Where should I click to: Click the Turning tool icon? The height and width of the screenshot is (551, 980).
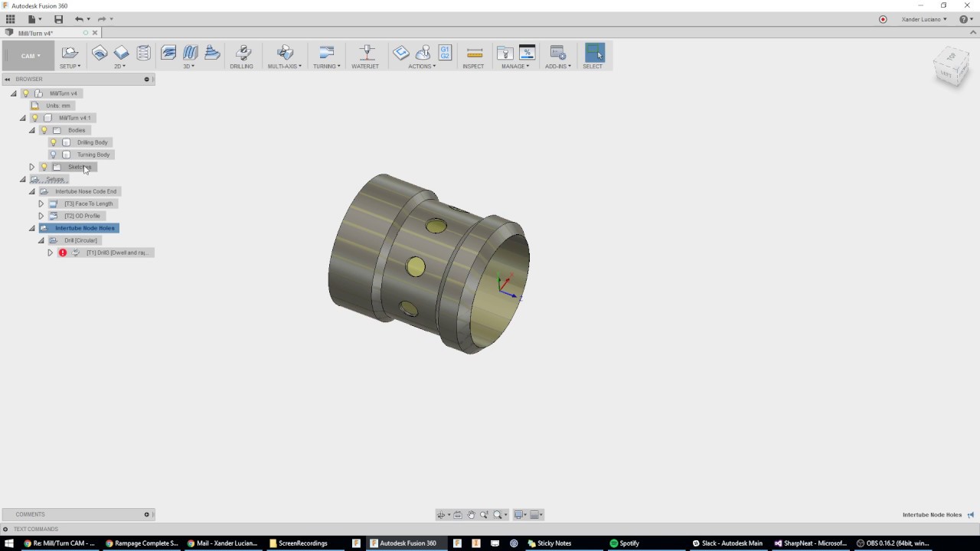pos(327,52)
